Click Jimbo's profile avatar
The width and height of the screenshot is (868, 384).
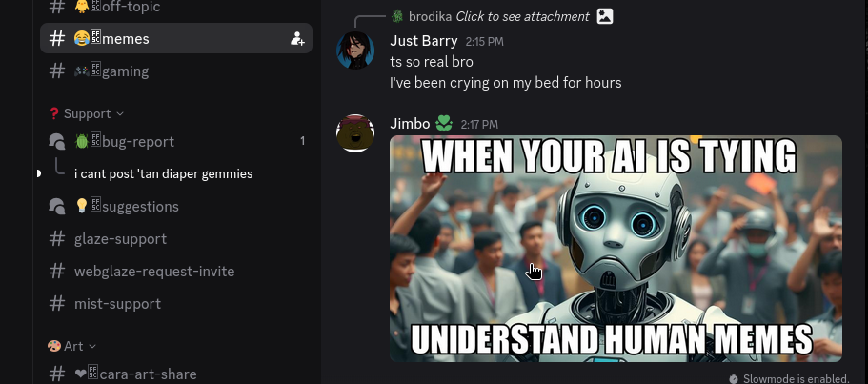point(355,133)
